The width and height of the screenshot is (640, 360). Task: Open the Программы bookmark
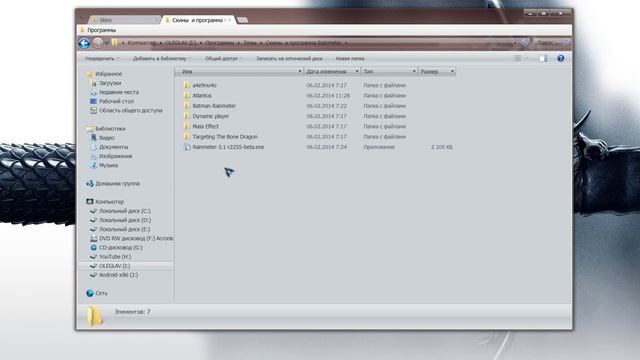(x=98, y=30)
